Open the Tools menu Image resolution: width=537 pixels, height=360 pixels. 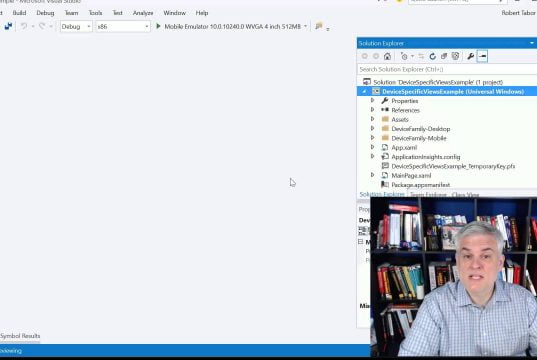(96, 13)
